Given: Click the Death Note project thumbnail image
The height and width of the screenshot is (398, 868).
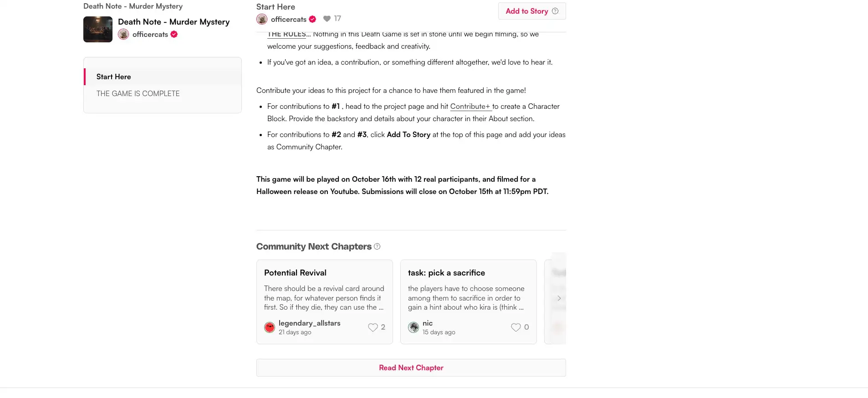Looking at the screenshot, I should coord(97,29).
